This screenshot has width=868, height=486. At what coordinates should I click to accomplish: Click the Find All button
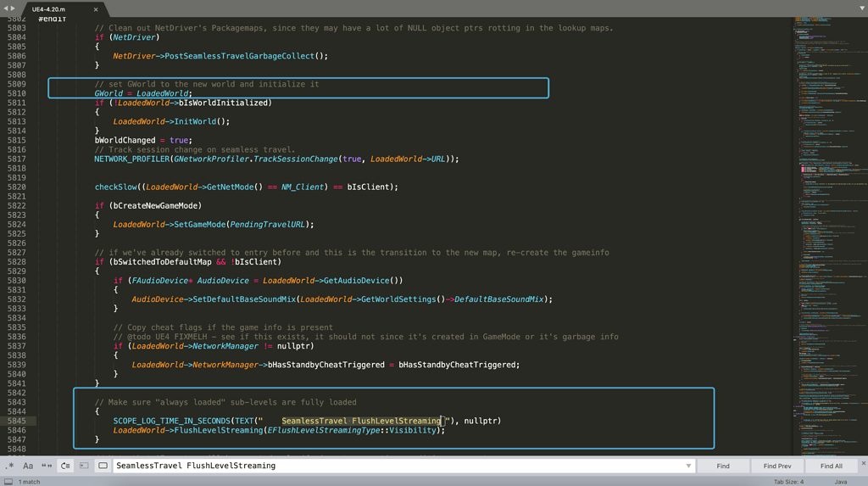pos(831,466)
